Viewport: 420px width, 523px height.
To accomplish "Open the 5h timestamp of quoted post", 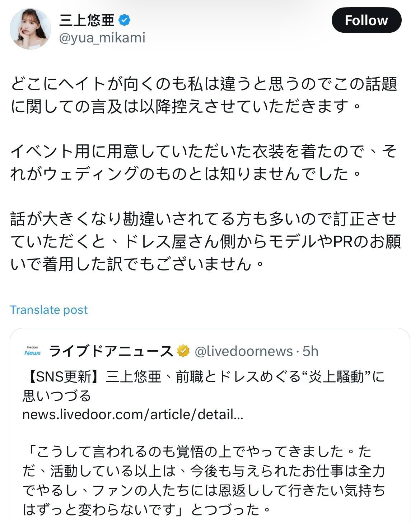I will (x=310, y=351).
